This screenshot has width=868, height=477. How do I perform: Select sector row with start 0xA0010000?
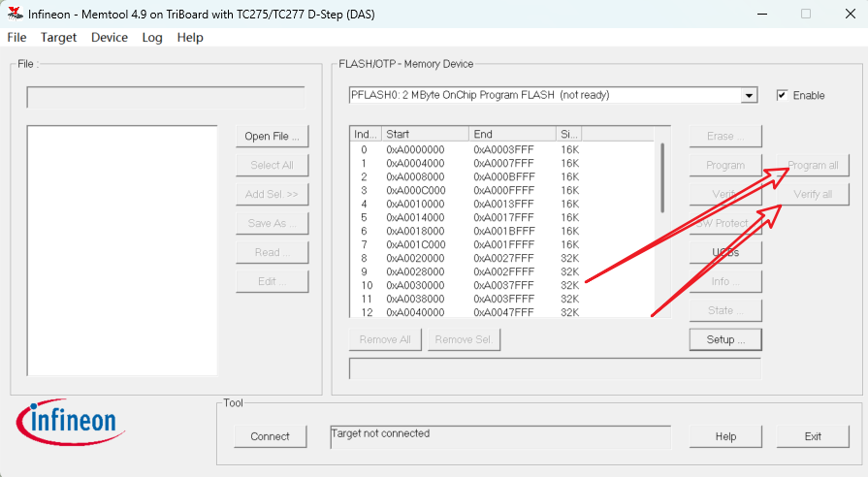tap(502, 204)
